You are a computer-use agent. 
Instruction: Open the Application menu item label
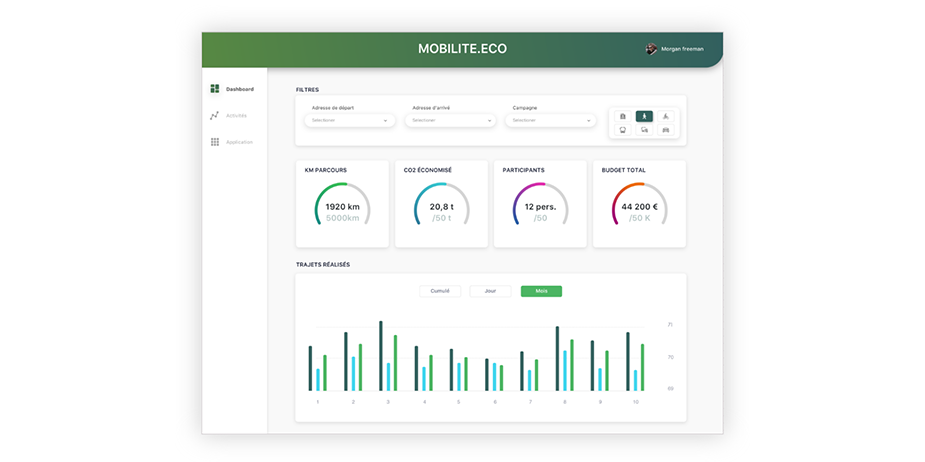pos(239,142)
